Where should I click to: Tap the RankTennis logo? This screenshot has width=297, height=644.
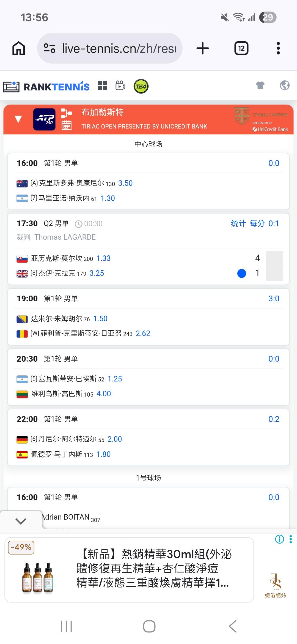[x=46, y=87]
